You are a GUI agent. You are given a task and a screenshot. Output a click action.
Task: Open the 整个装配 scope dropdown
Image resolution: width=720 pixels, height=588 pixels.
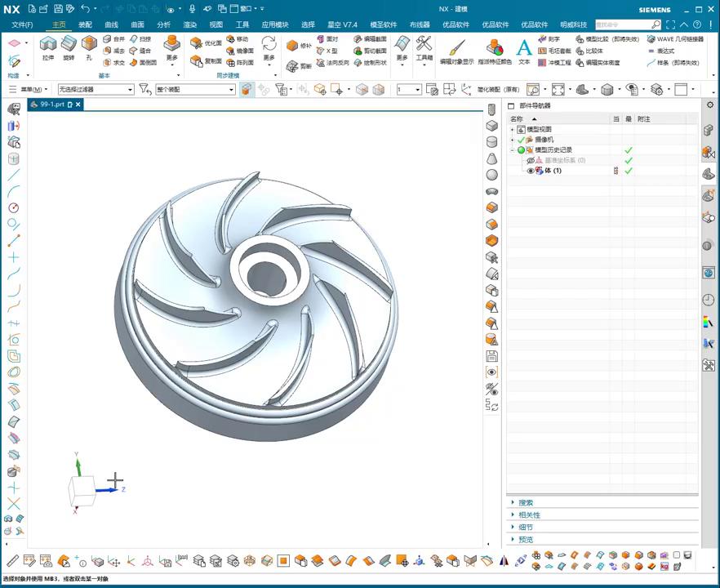point(195,90)
